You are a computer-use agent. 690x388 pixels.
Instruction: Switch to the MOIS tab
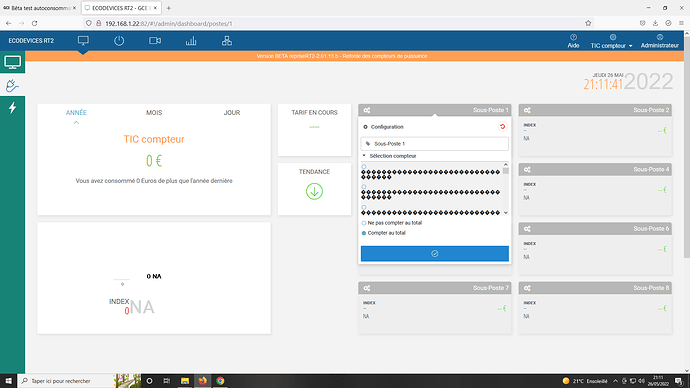click(x=154, y=113)
